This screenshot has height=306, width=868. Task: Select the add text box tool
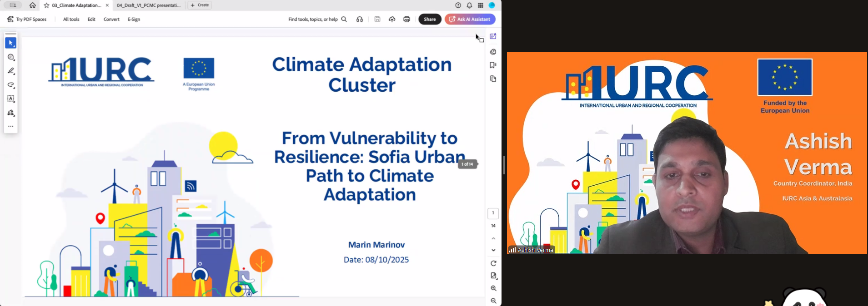pyautogui.click(x=11, y=99)
